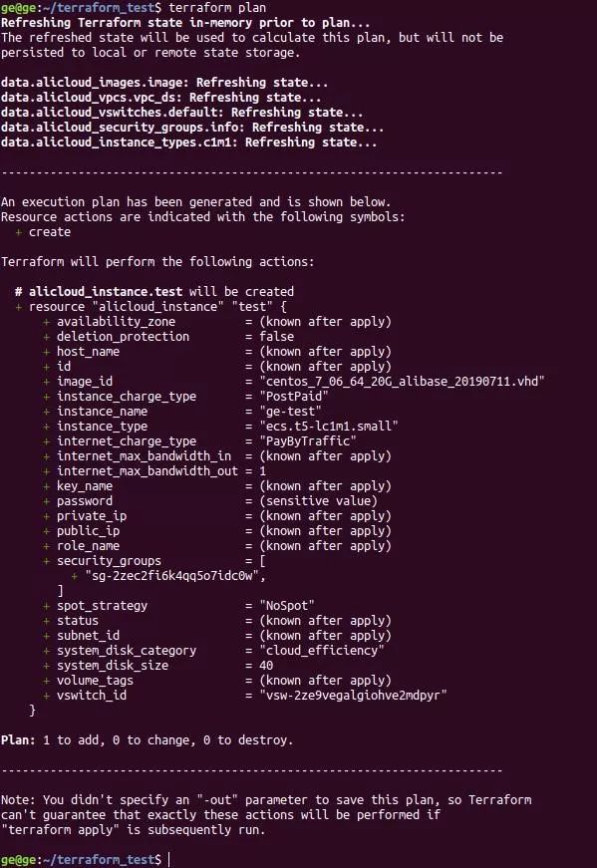
Task: Click the bottom terminal prompt cursor
Action: point(168,860)
